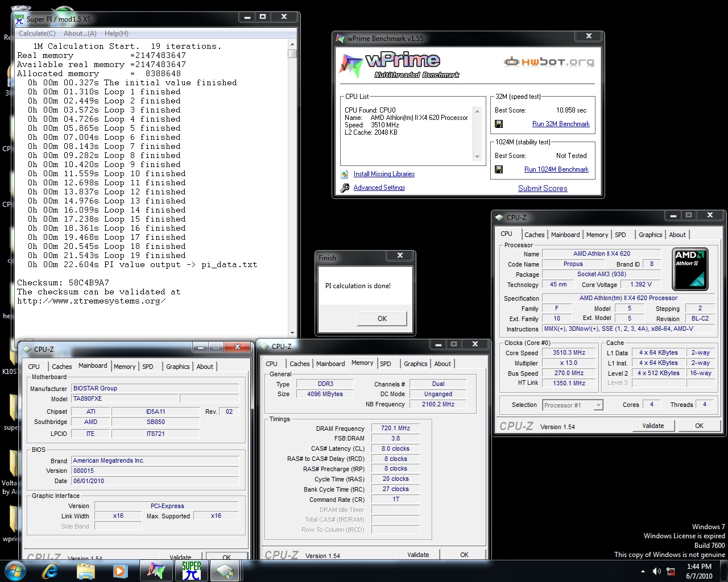Click OK in the Memory CPU-Z window
Viewport: 728px width, 582px height.
(464, 555)
